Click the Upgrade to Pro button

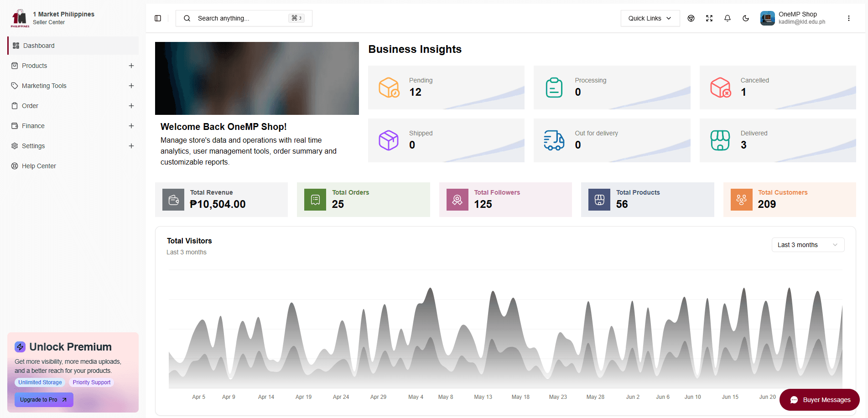click(44, 400)
